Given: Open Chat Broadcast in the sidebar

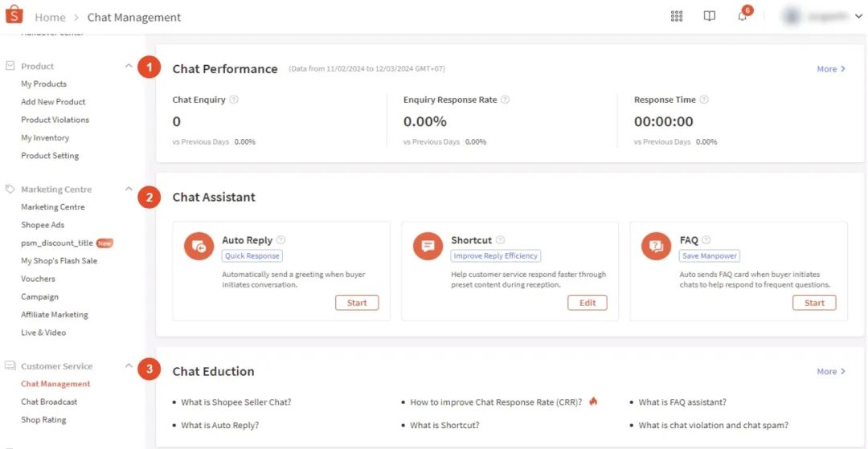Looking at the screenshot, I should 49,402.
